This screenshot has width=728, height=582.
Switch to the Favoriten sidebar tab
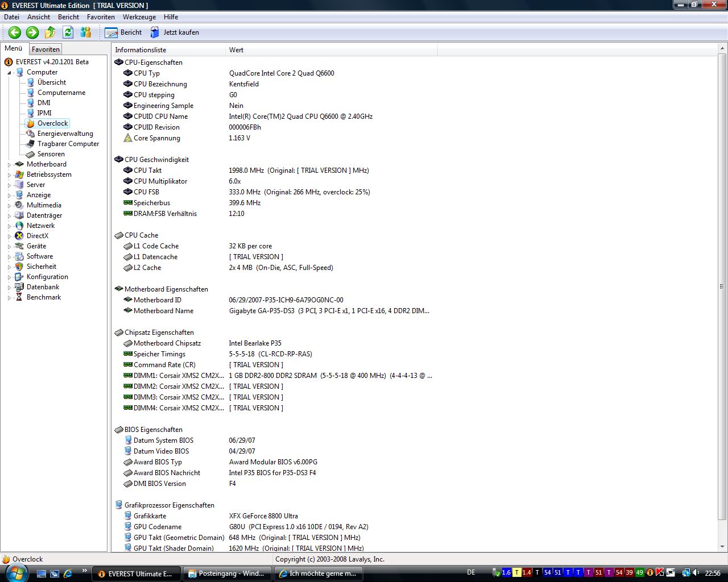[45, 49]
